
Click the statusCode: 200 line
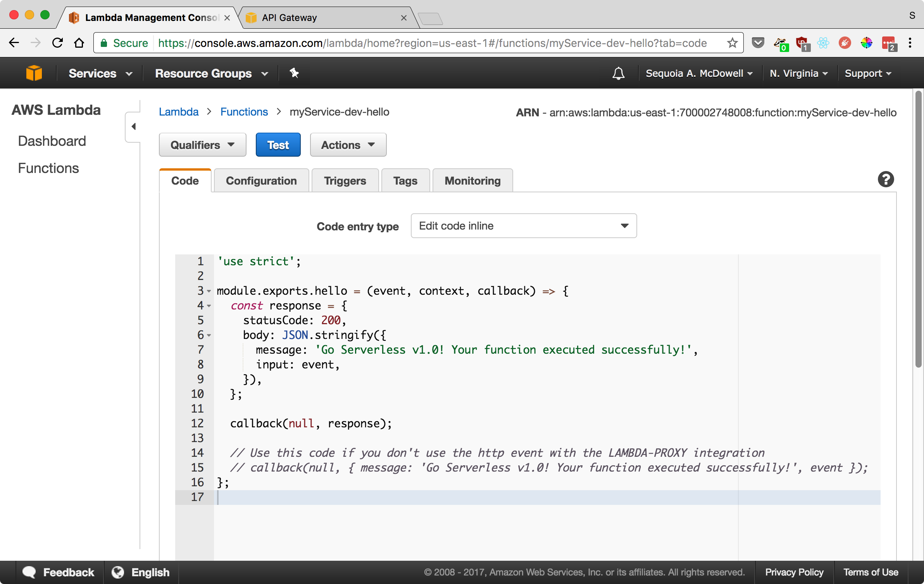[295, 320]
